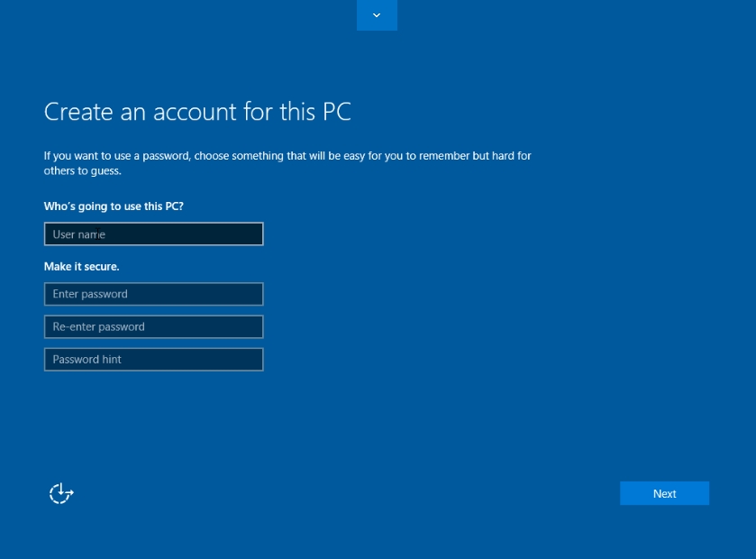Click the 'Make it secure.' label

coord(81,267)
